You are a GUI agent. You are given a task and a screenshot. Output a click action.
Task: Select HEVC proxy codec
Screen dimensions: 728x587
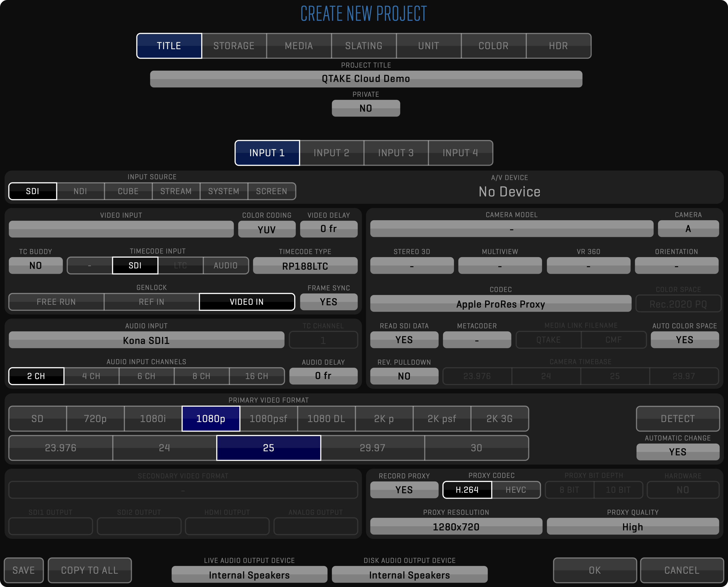tap(516, 490)
